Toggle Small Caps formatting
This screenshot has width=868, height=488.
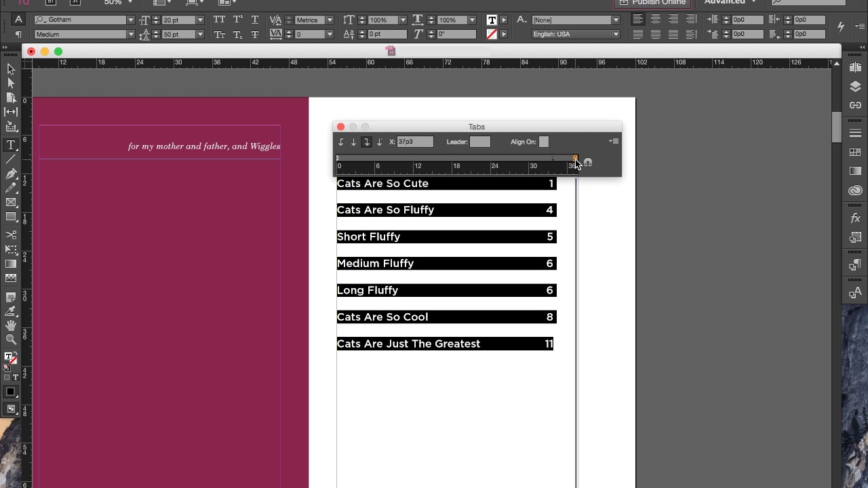point(219,34)
